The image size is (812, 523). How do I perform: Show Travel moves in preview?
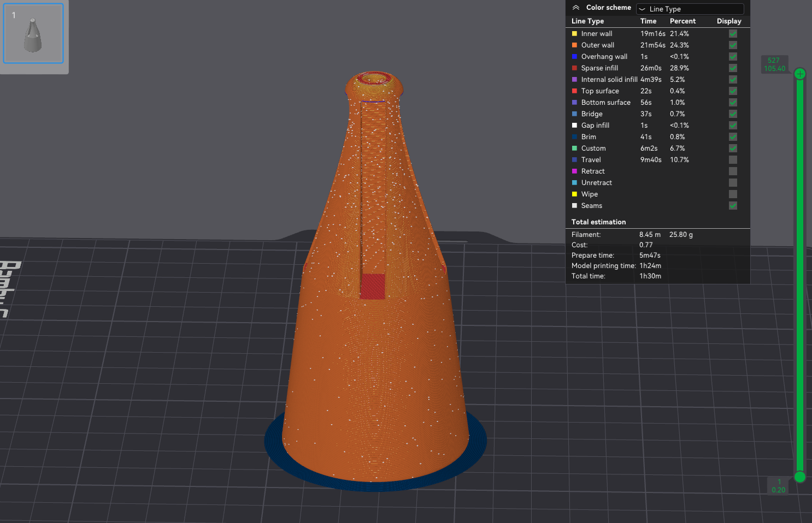click(x=733, y=159)
